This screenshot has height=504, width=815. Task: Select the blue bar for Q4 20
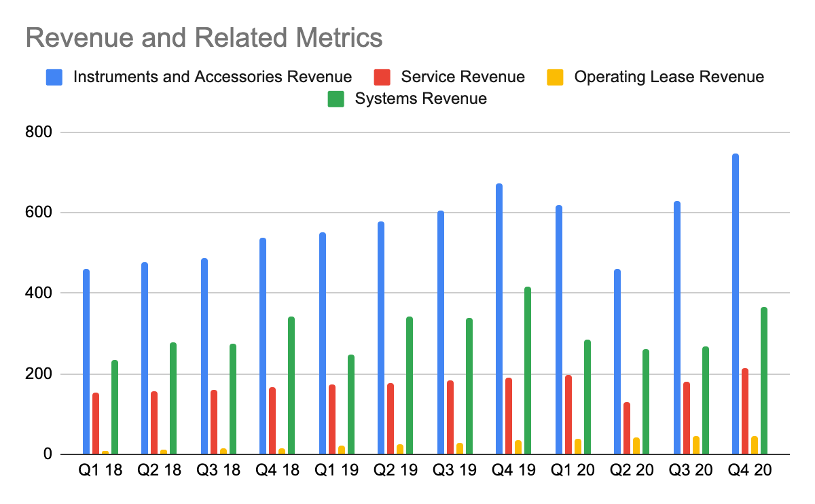tap(736, 304)
